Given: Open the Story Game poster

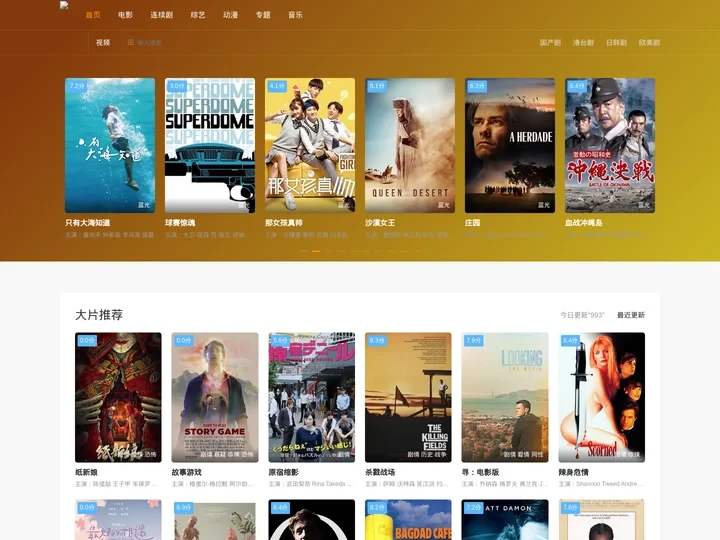Looking at the screenshot, I should coord(215,397).
